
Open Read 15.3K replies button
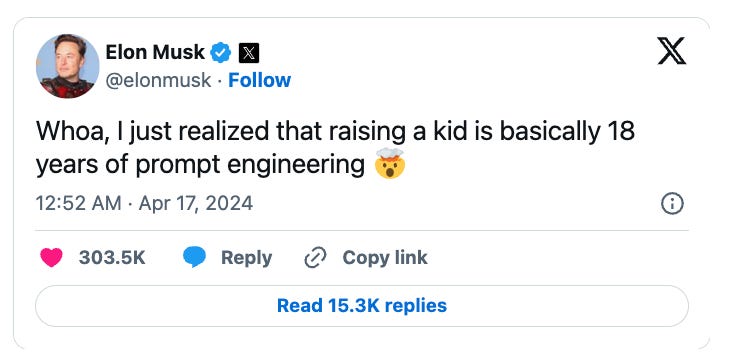point(361,306)
